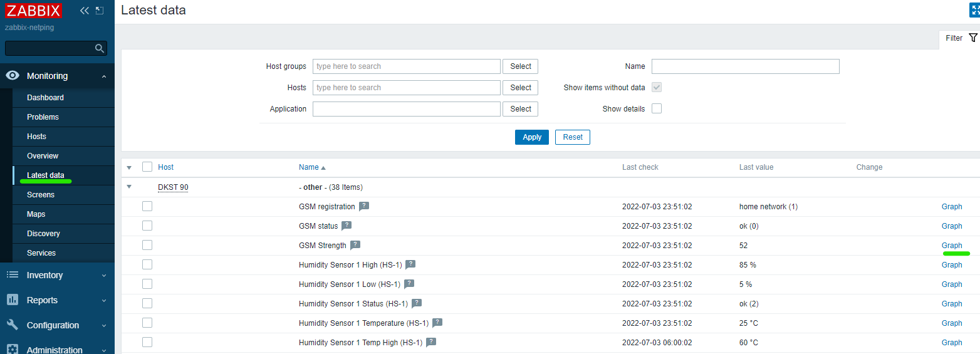Open the Problems menu item
The image size is (980, 354).
[43, 117]
